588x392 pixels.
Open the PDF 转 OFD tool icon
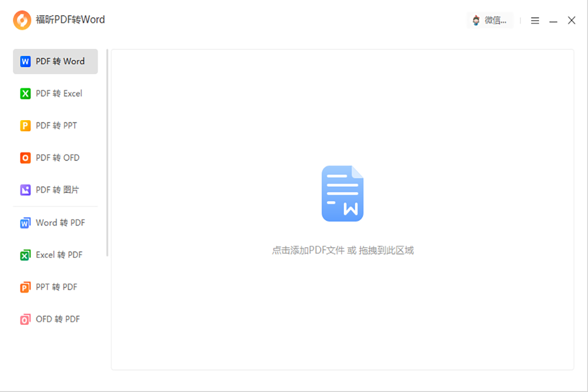pyautogui.click(x=25, y=158)
